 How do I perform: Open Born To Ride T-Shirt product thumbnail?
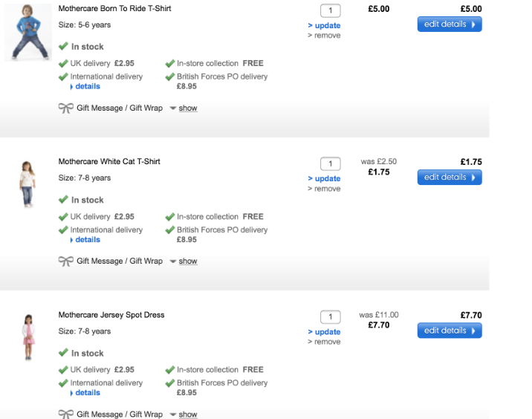point(22,31)
